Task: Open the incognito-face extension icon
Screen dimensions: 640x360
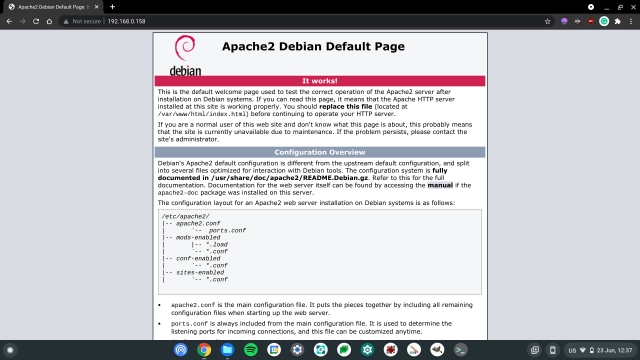Action: coord(578,21)
